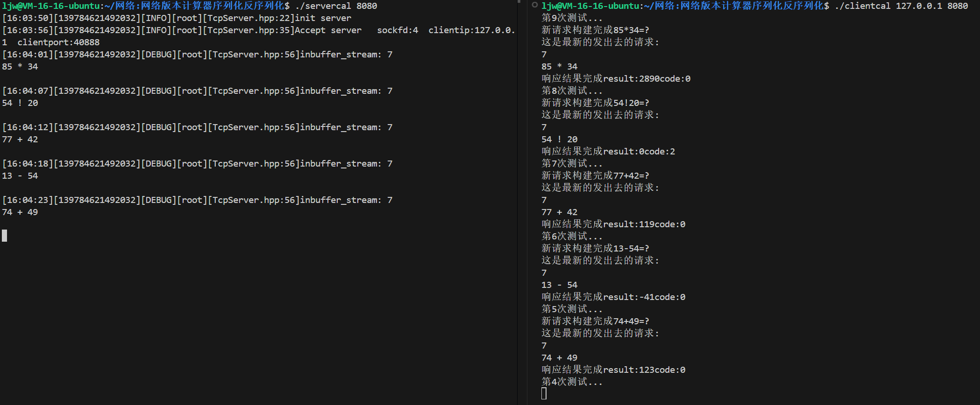980x405 pixels.
Task: Click the result:-41code:0 response line
Action: (613, 297)
